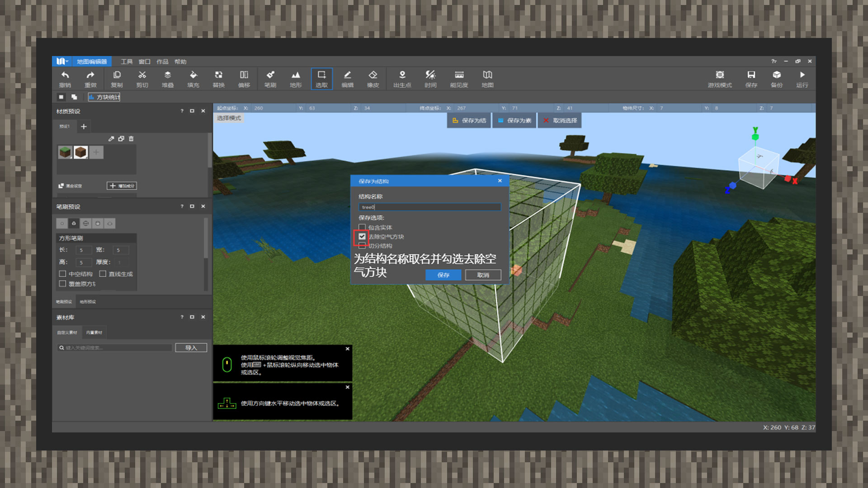868x488 pixels.
Task: Open the Spawn point (出生点) tool
Action: click(402, 79)
